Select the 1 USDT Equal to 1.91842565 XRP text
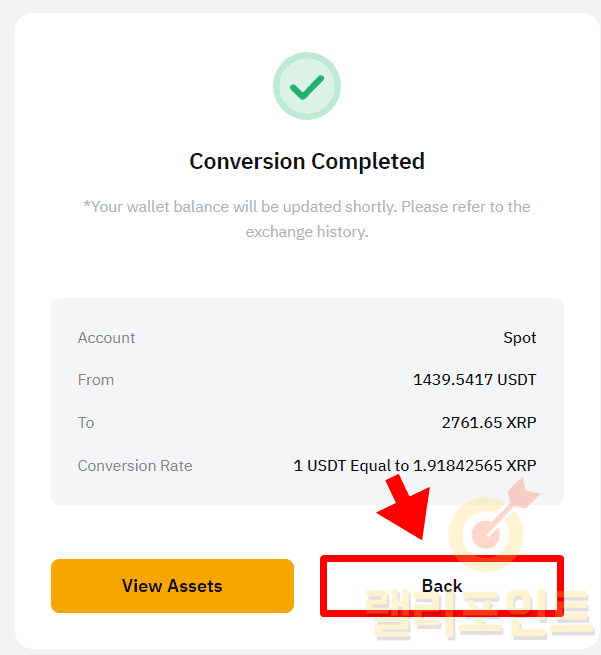The width and height of the screenshot is (601, 655). pos(415,466)
